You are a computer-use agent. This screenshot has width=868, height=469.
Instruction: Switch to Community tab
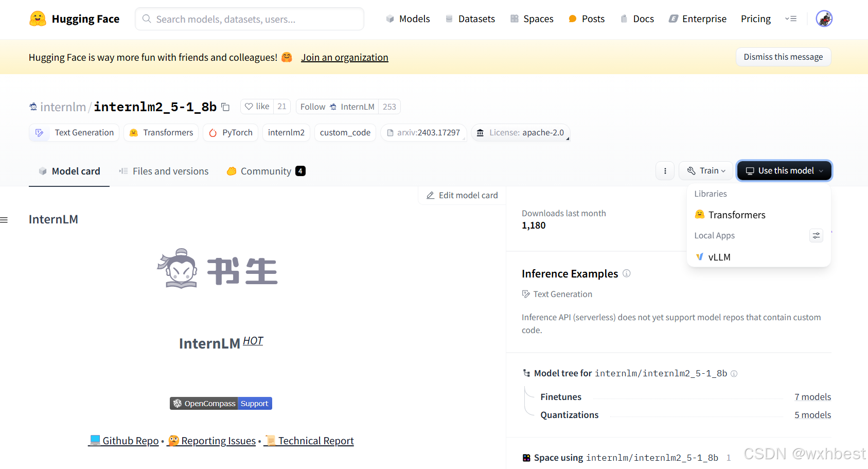click(266, 171)
